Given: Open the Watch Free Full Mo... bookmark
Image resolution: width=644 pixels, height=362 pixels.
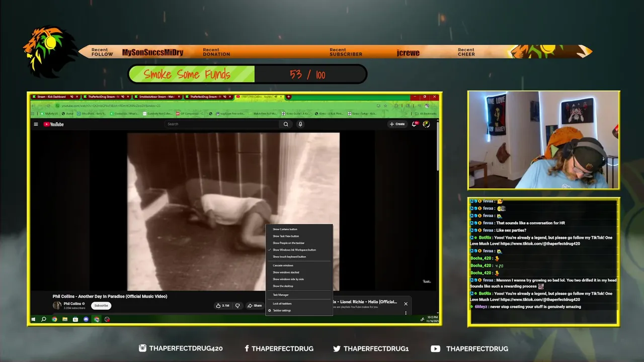Looking at the screenshot, I should [263, 114].
